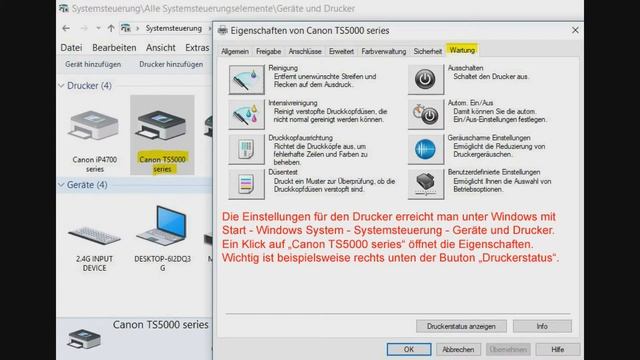Go forward in Systemsteuerung window
Image resolution: width=640 pixels, height=360 pixels.
point(84,28)
